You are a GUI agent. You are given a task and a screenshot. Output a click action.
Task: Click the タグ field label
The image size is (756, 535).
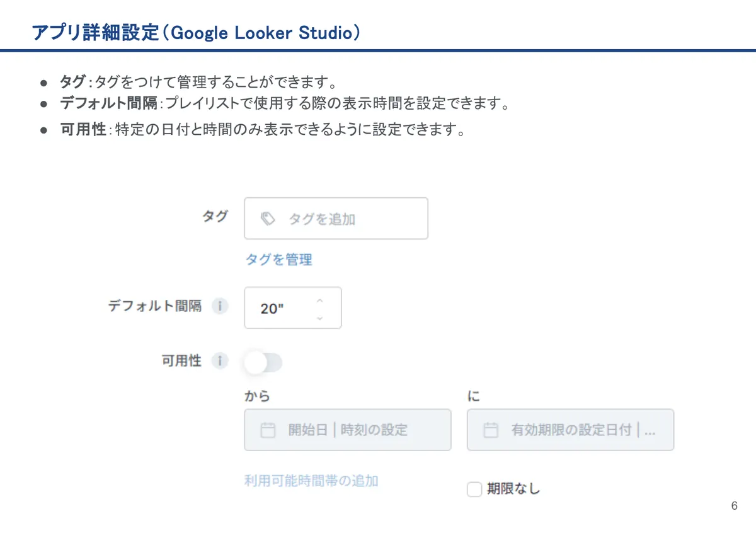[x=215, y=216]
